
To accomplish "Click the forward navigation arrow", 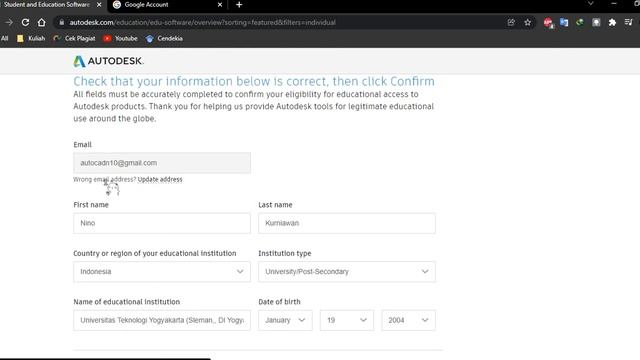I will [x=9, y=22].
